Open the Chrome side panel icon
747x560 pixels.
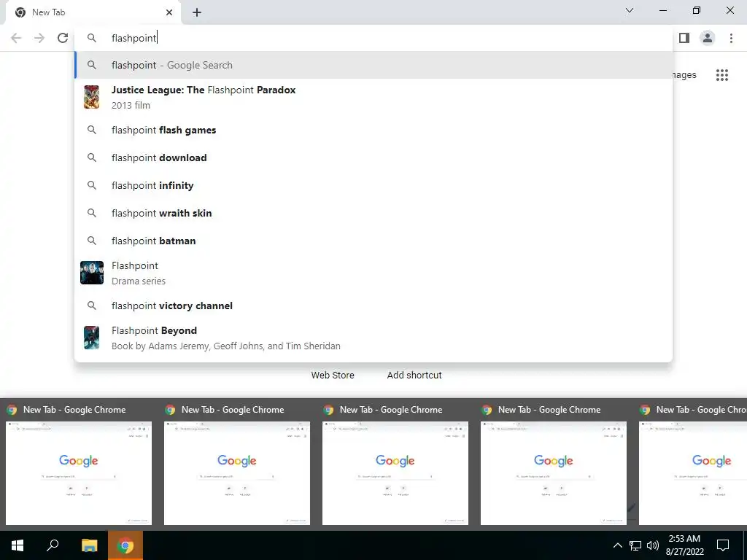(x=684, y=38)
